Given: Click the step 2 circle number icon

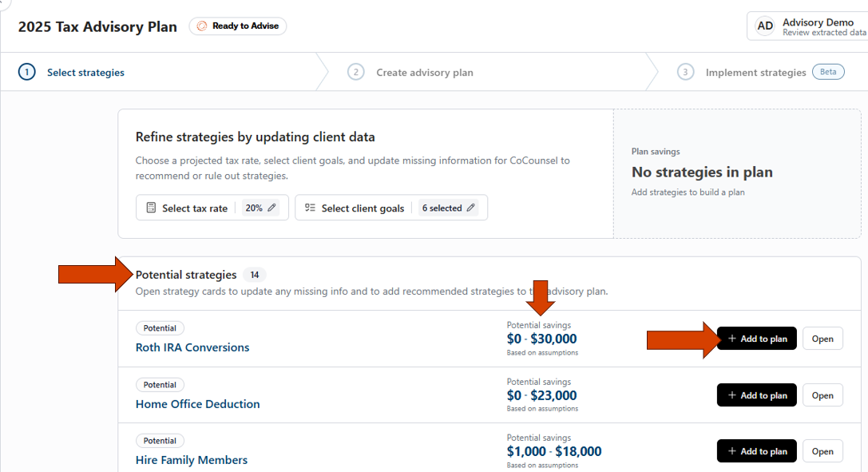Looking at the screenshot, I should (355, 72).
